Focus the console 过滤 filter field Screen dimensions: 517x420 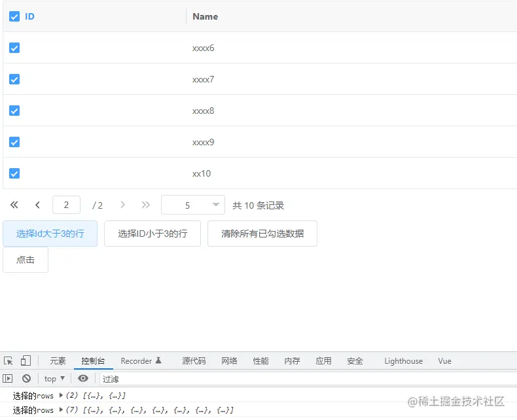point(308,379)
